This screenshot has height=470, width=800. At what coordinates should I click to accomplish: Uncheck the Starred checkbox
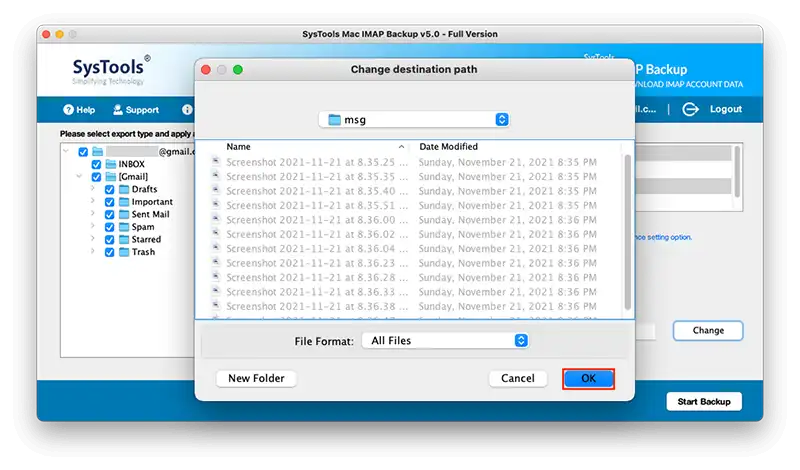click(109, 240)
